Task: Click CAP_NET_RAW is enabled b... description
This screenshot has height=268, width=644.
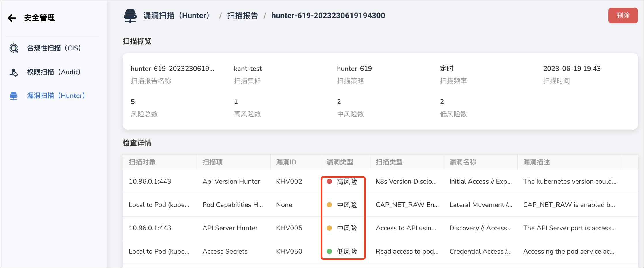Action: click(x=569, y=205)
